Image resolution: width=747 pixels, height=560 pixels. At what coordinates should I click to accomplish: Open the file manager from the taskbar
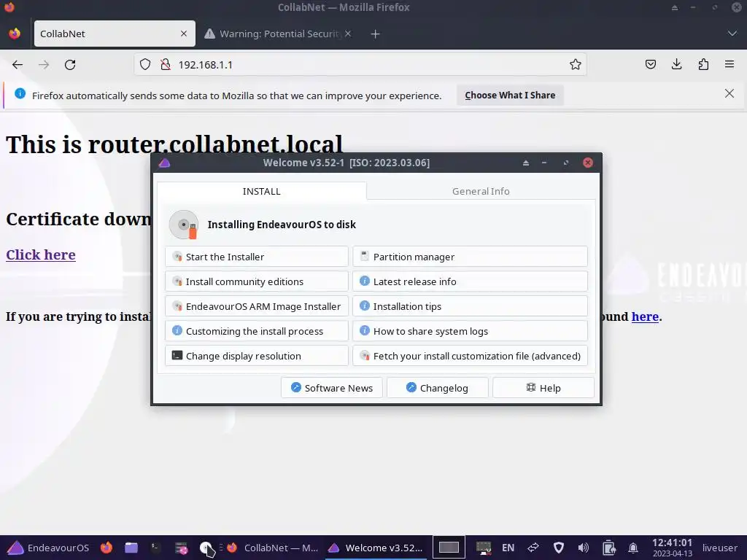point(131,548)
